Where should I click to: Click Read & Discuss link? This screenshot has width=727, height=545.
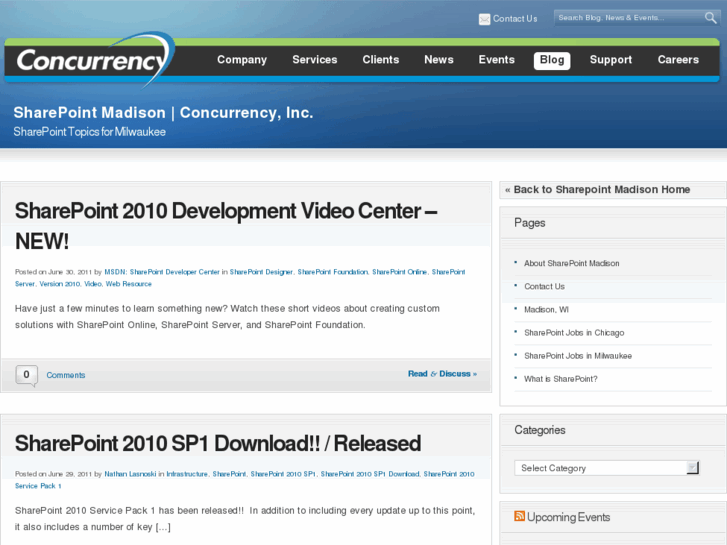click(442, 374)
